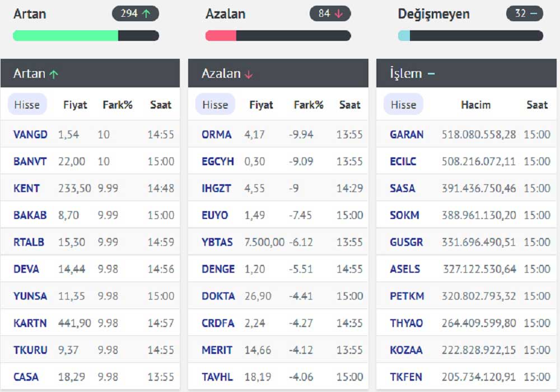
Task: Open ORMA stock link
Action: 216,134
